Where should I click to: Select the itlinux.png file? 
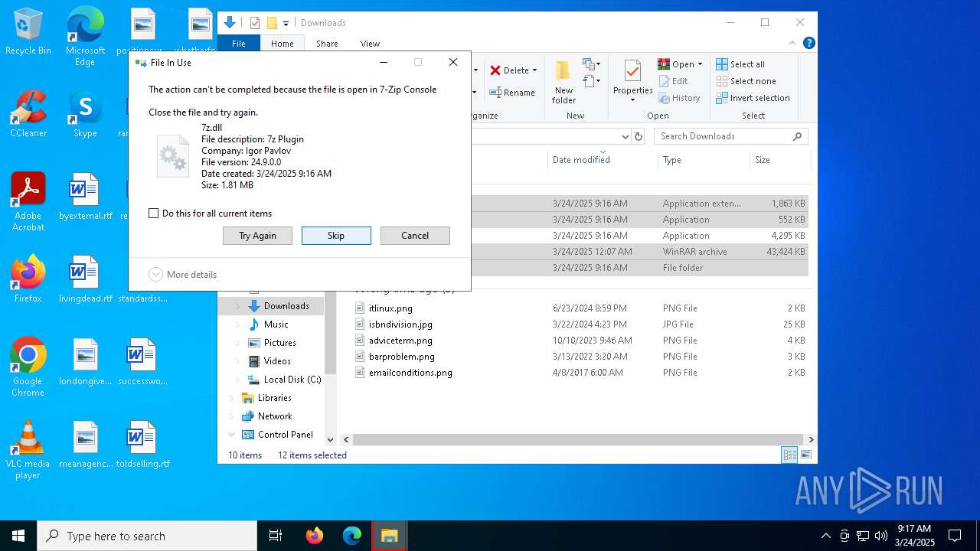[390, 308]
